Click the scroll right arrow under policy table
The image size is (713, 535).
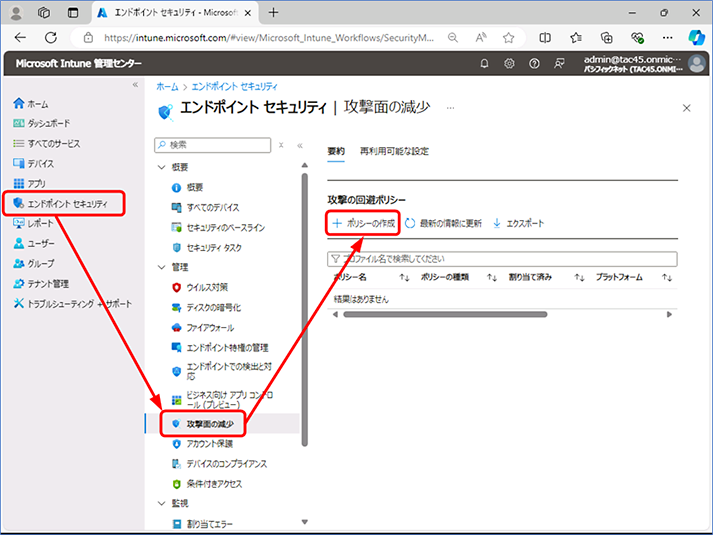pos(669,315)
